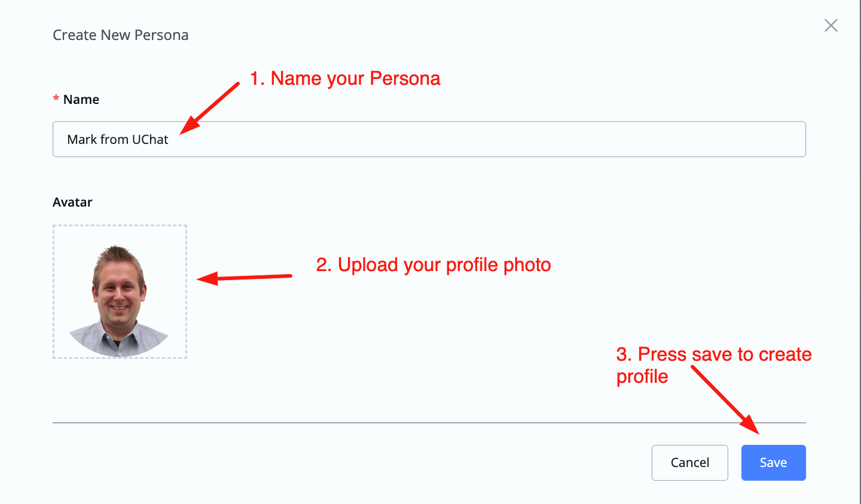Click the "Mark from UChat" text in field

tap(117, 140)
